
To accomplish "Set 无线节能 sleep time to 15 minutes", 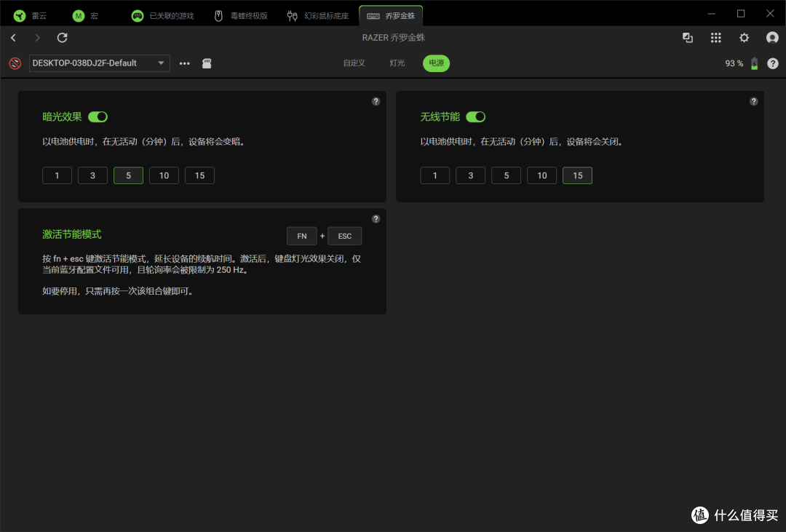I will tap(577, 175).
